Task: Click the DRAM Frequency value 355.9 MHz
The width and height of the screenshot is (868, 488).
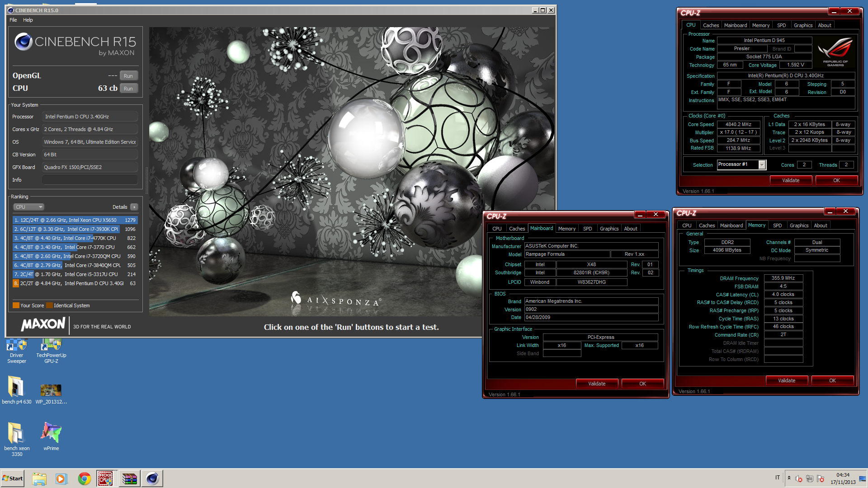Action: pyautogui.click(x=783, y=278)
